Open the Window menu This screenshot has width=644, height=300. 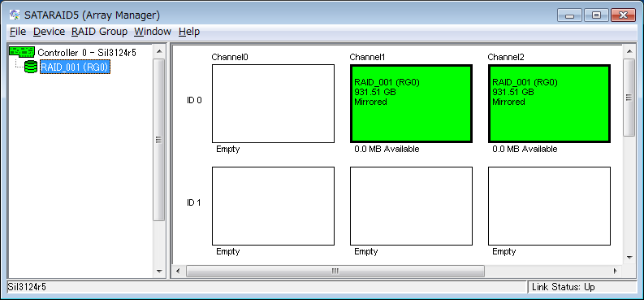click(x=153, y=32)
